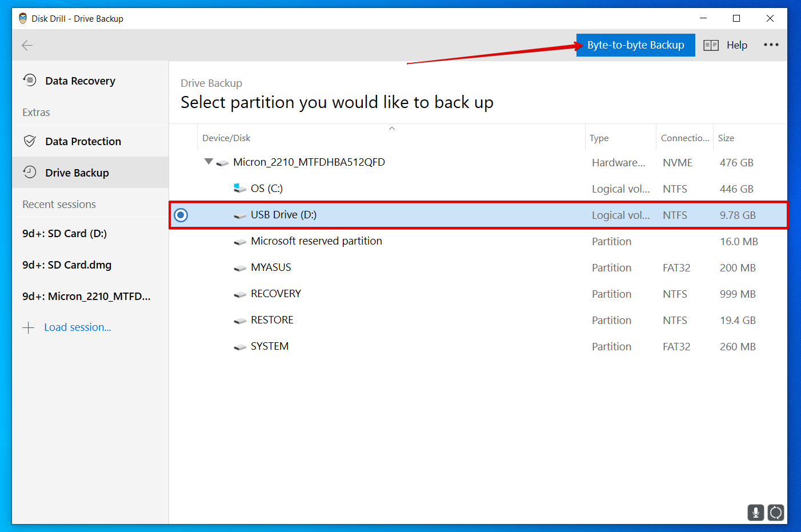Click the 476 GB size value
This screenshot has width=801, height=532.
click(736, 163)
